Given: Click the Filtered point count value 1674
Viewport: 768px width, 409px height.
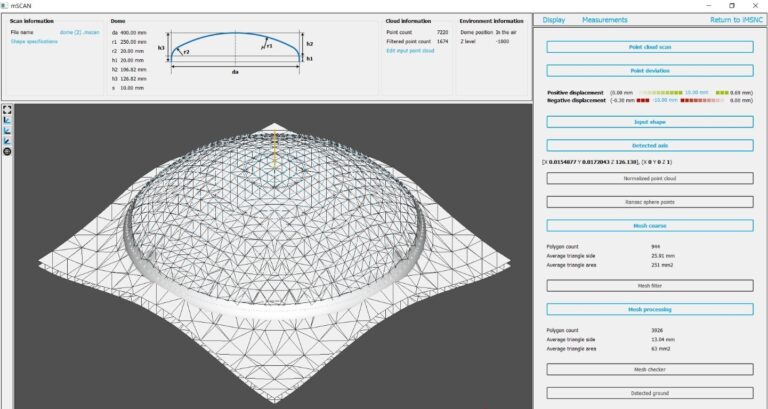Looking at the screenshot, I should tap(442, 42).
